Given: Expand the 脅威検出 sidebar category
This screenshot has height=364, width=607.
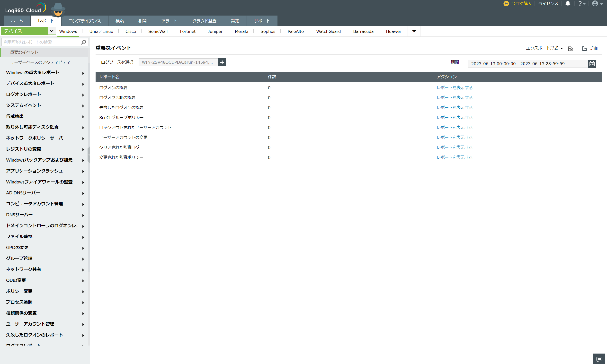Looking at the screenshot, I should [x=44, y=116].
